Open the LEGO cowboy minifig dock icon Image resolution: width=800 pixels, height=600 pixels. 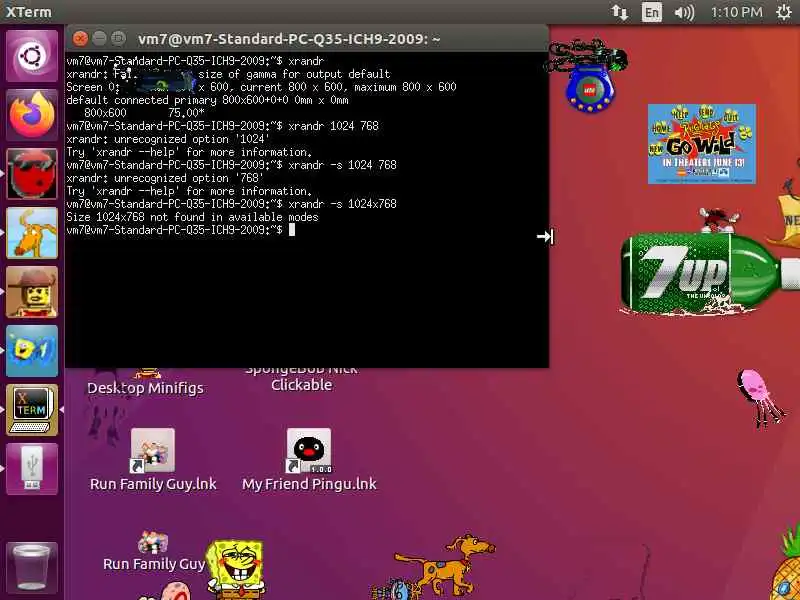[32, 292]
